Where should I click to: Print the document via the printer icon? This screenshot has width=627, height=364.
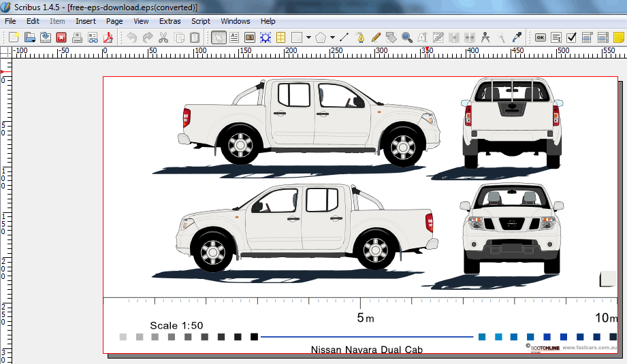point(77,37)
